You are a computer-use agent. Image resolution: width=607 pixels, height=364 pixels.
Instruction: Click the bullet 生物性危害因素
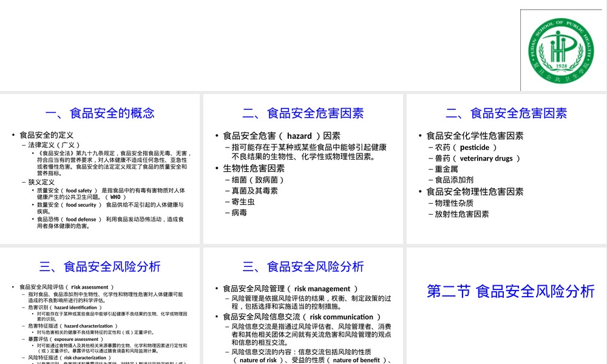click(x=254, y=168)
